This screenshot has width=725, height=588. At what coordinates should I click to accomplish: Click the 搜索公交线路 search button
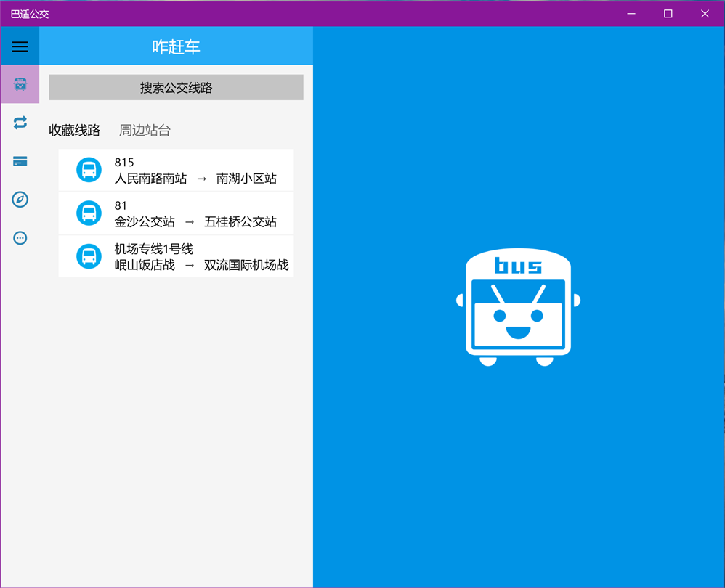tap(176, 87)
